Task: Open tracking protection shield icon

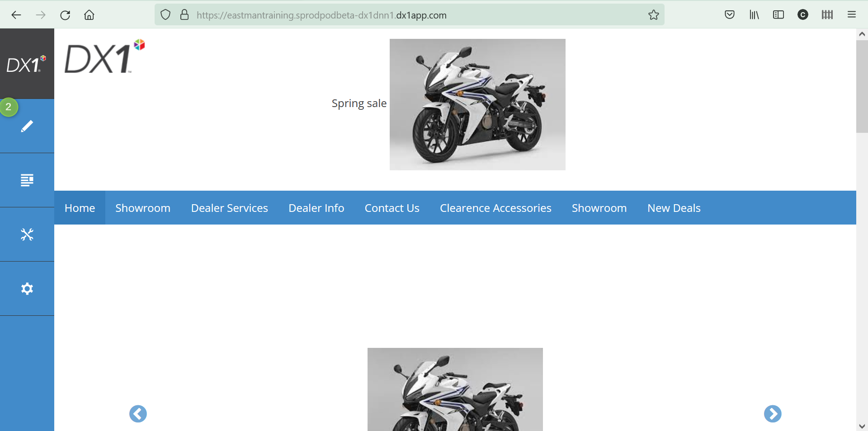Action: coord(165,15)
